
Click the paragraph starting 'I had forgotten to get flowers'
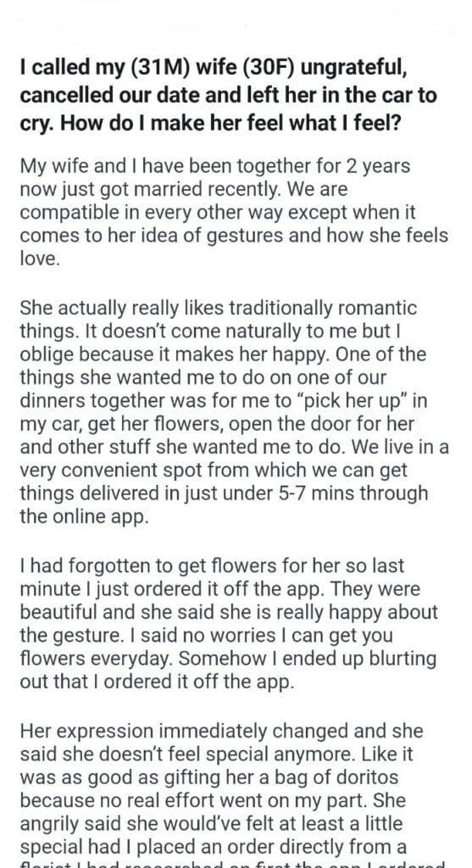tap(229, 623)
